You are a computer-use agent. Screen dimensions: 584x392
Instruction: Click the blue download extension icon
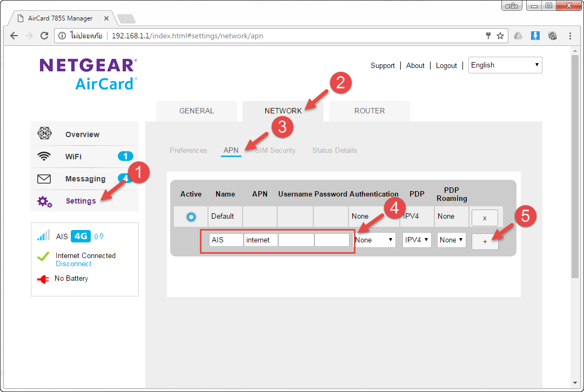click(535, 36)
